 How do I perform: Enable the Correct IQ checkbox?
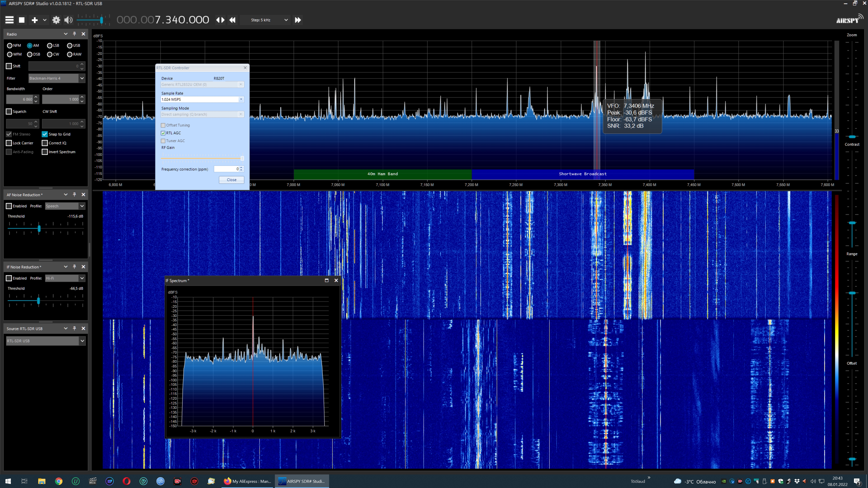coord(45,143)
